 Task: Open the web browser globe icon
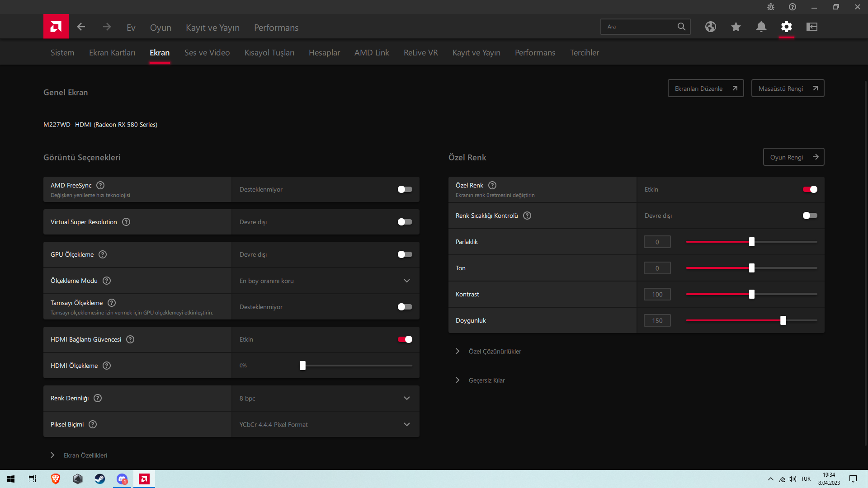[710, 27]
